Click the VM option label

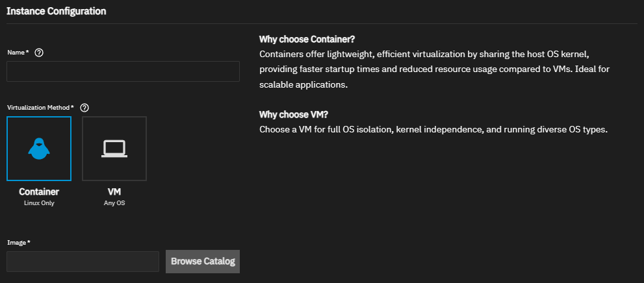pos(114,192)
